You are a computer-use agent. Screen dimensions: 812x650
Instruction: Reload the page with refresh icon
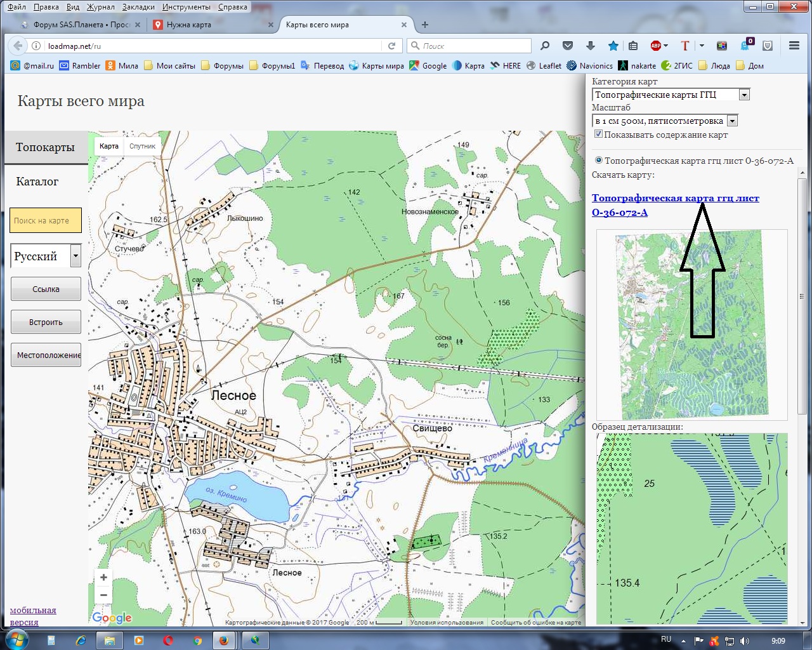coord(392,46)
